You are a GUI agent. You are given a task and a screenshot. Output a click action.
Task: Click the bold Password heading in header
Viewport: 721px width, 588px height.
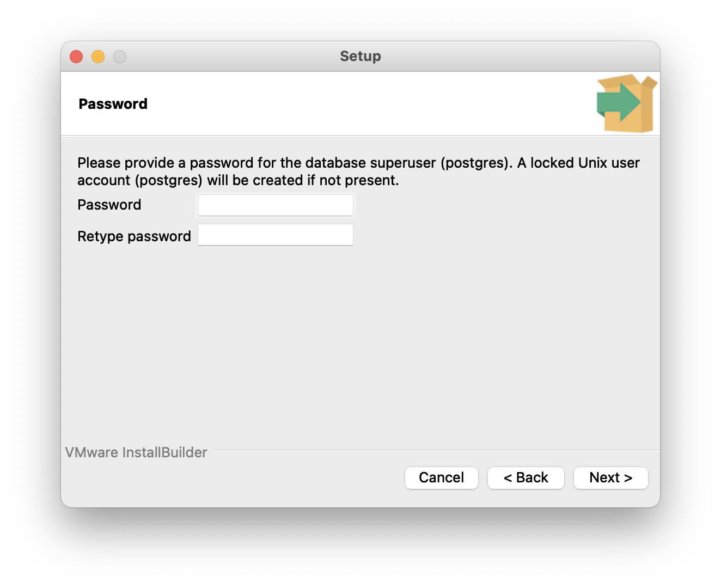[113, 104]
